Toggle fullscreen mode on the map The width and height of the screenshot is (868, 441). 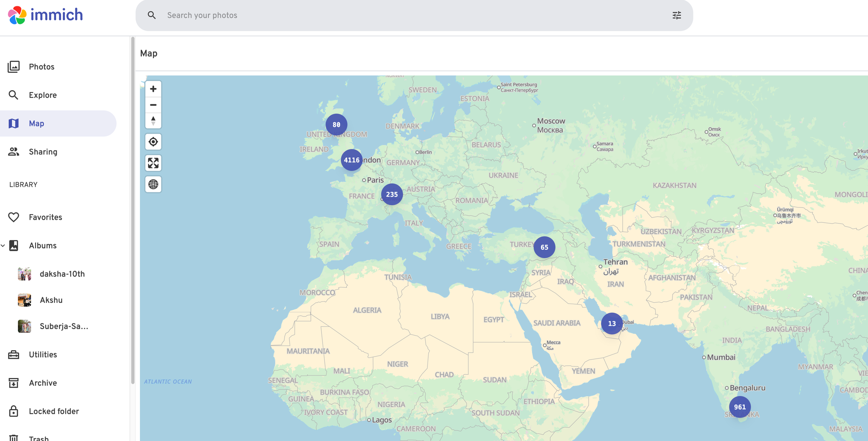pyautogui.click(x=153, y=163)
